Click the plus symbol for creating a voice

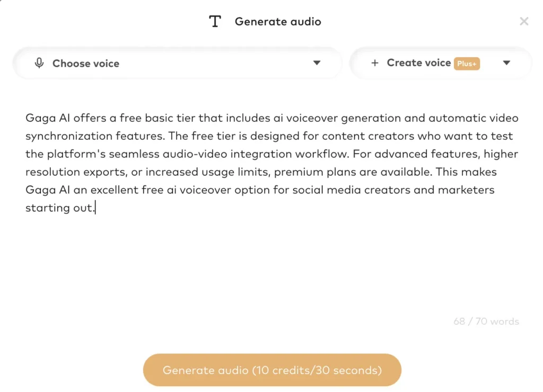click(x=375, y=63)
